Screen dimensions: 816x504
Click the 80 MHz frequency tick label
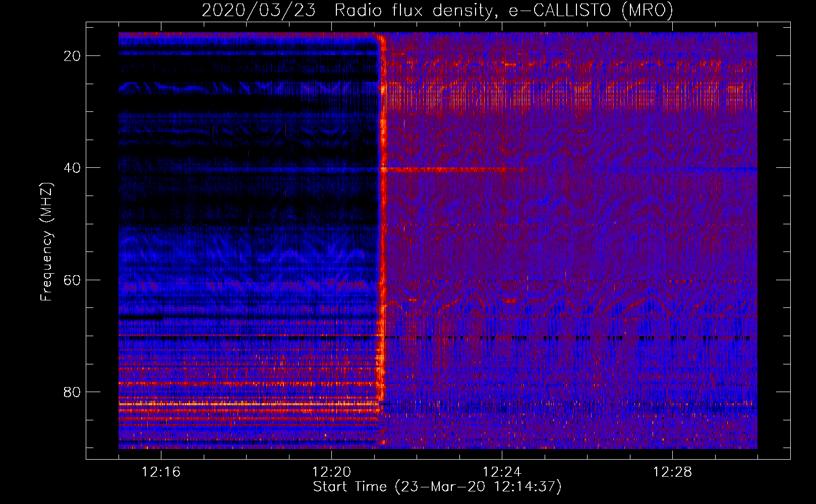(73, 392)
